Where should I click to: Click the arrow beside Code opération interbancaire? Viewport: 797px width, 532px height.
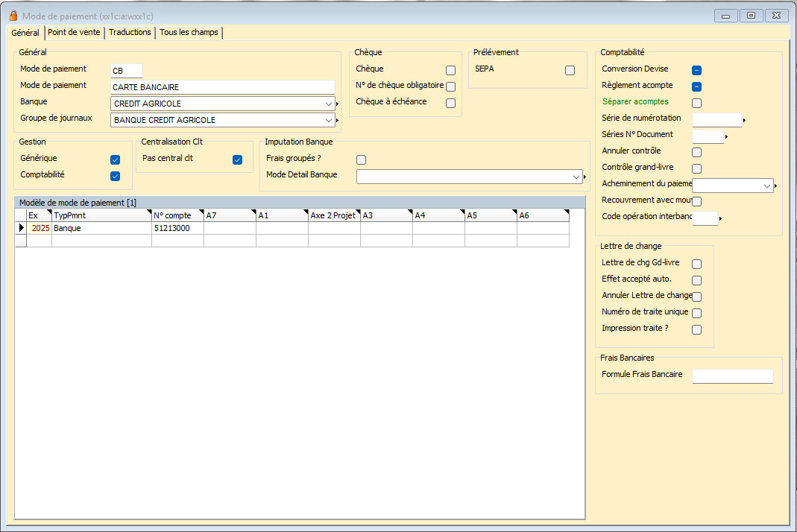(720, 219)
